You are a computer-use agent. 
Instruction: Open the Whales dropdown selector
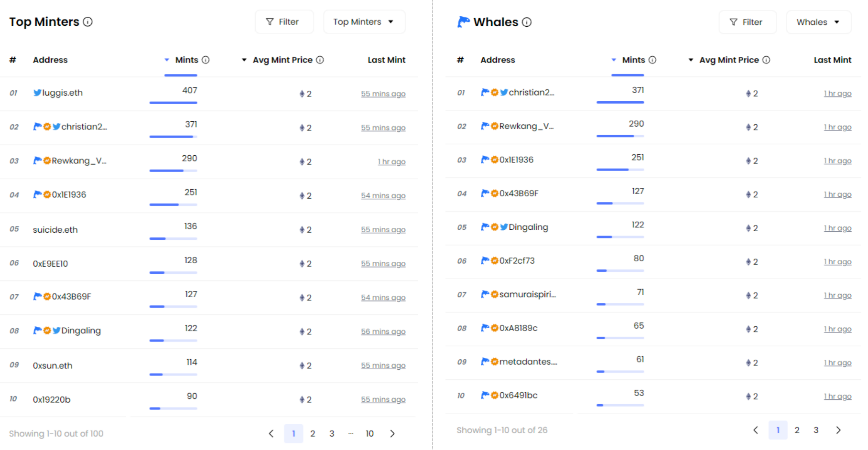click(x=818, y=22)
